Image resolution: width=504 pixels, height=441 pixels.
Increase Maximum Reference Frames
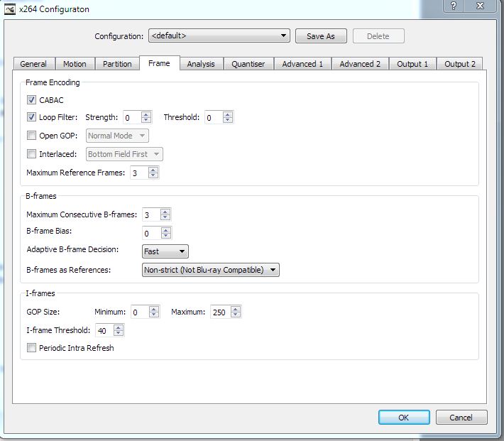153,170
